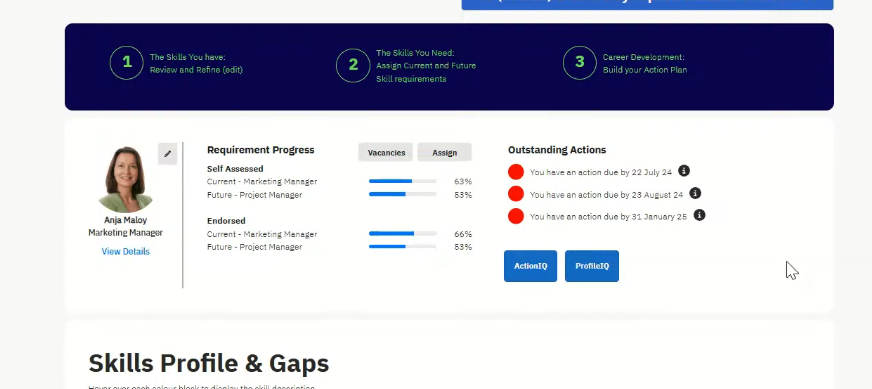Click the 'Self Assessed' subheading

pos(235,169)
